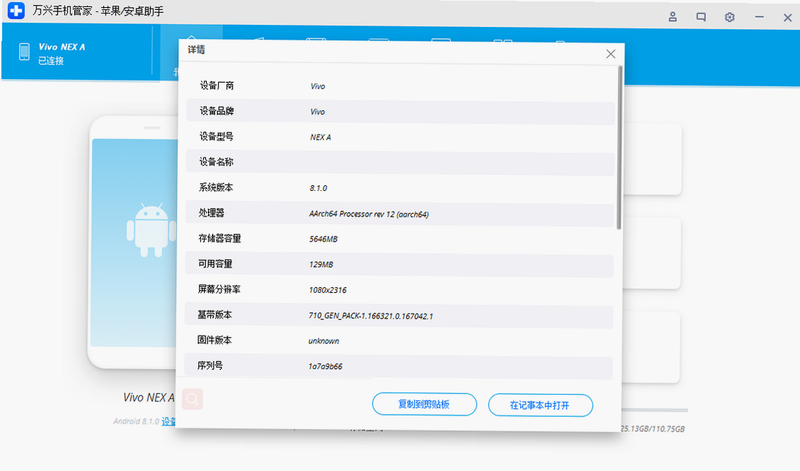The height and width of the screenshot is (471, 800).
Task: Click the 基带版本 baseband value text
Action: (370, 316)
